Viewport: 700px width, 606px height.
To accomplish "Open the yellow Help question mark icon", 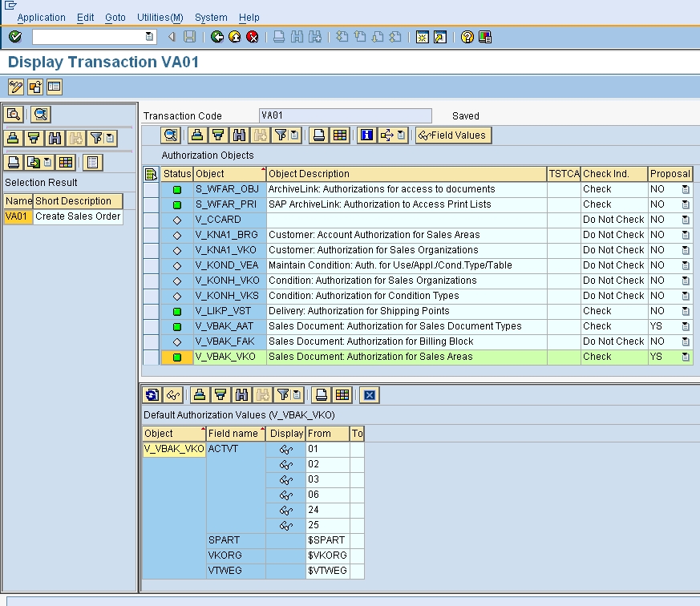I will [467, 37].
